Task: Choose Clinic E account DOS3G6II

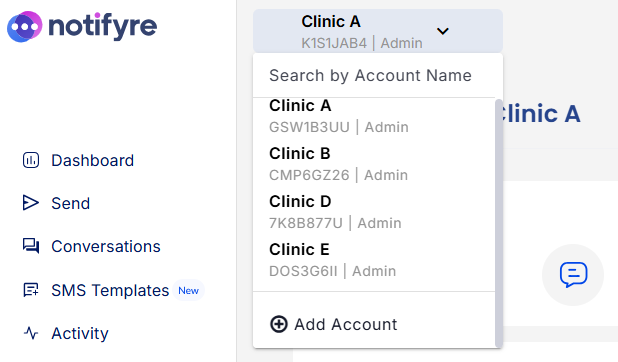Action: 374,260
